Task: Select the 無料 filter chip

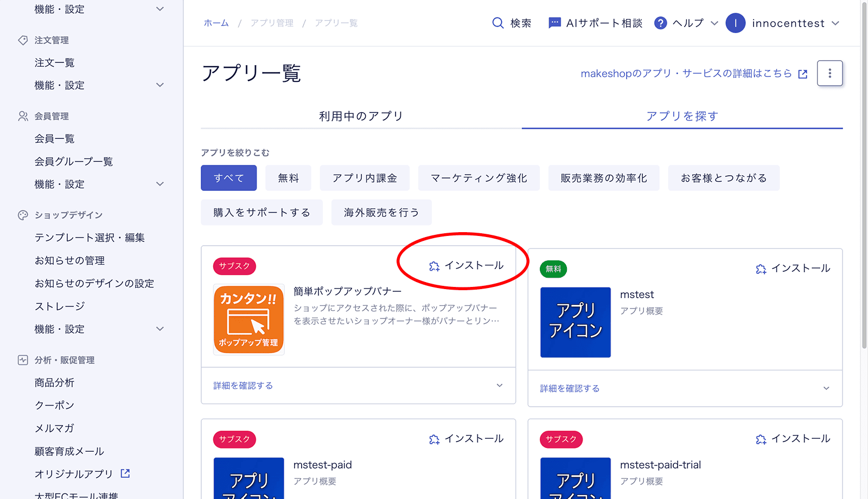Action: 288,178
